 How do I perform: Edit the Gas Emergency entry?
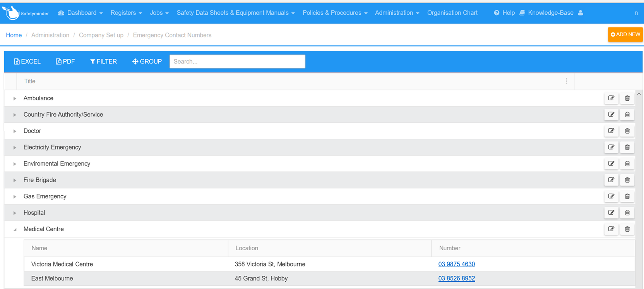pos(611,196)
